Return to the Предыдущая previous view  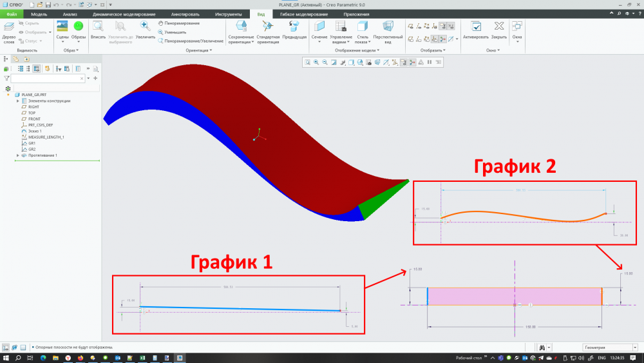[294, 31]
